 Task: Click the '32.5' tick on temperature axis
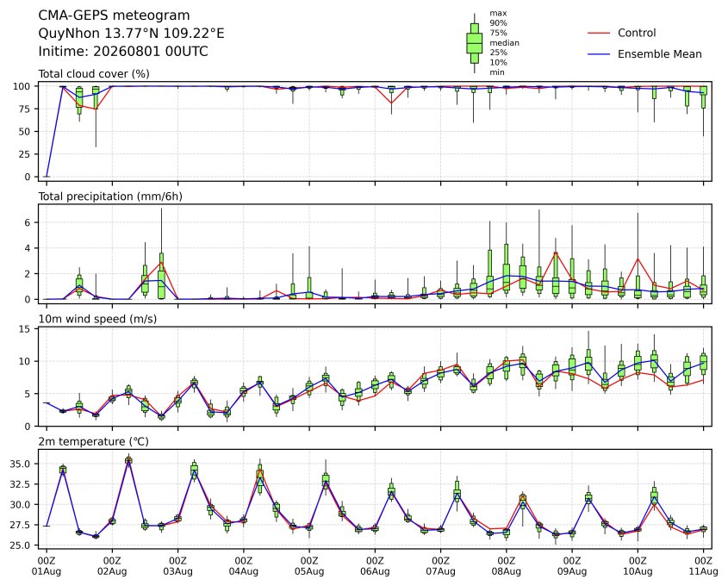tap(20, 484)
